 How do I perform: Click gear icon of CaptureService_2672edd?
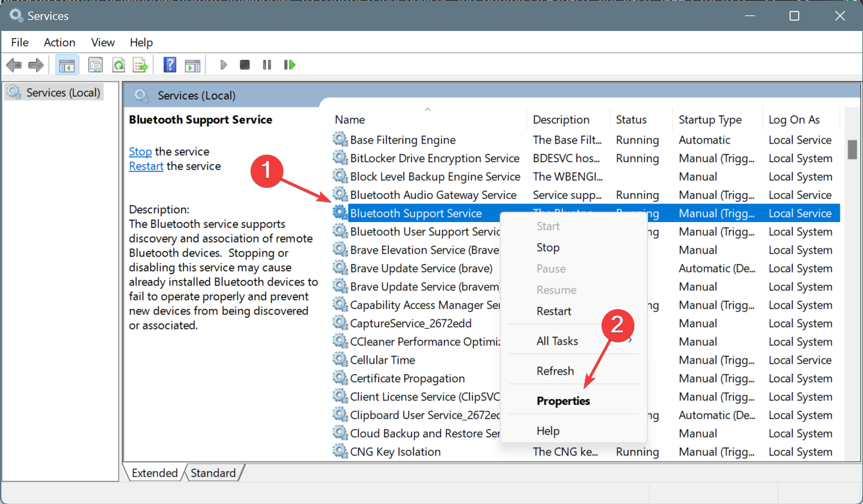(340, 323)
